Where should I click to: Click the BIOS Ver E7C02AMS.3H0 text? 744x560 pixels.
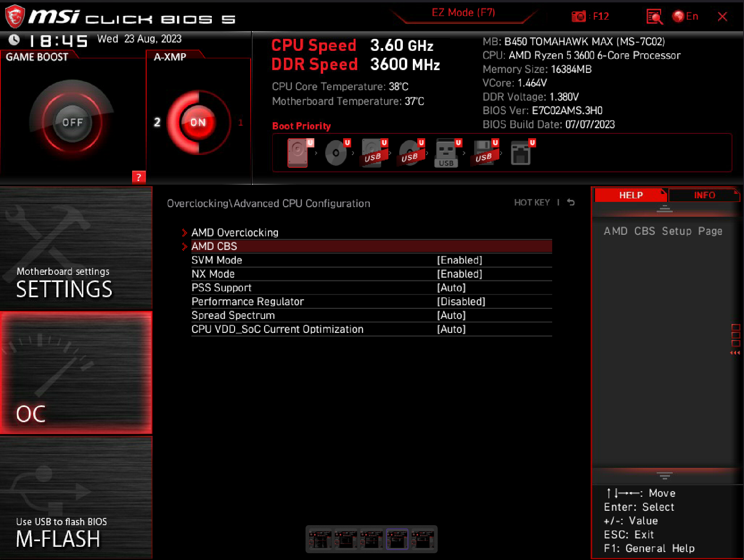coord(542,111)
